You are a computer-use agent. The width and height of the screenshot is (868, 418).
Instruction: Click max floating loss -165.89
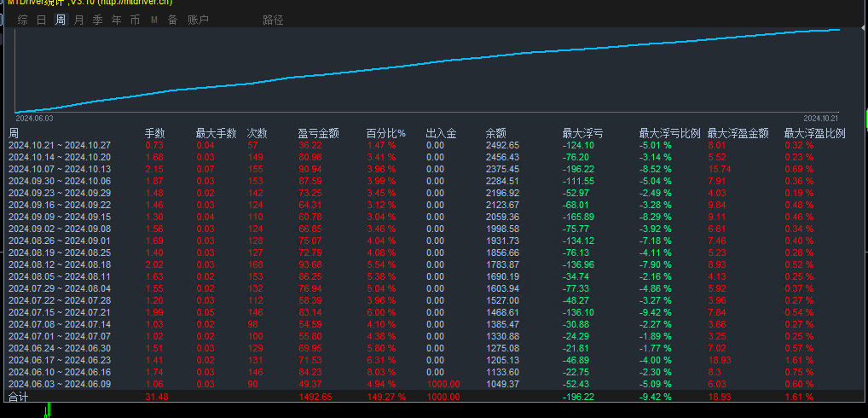(578, 217)
